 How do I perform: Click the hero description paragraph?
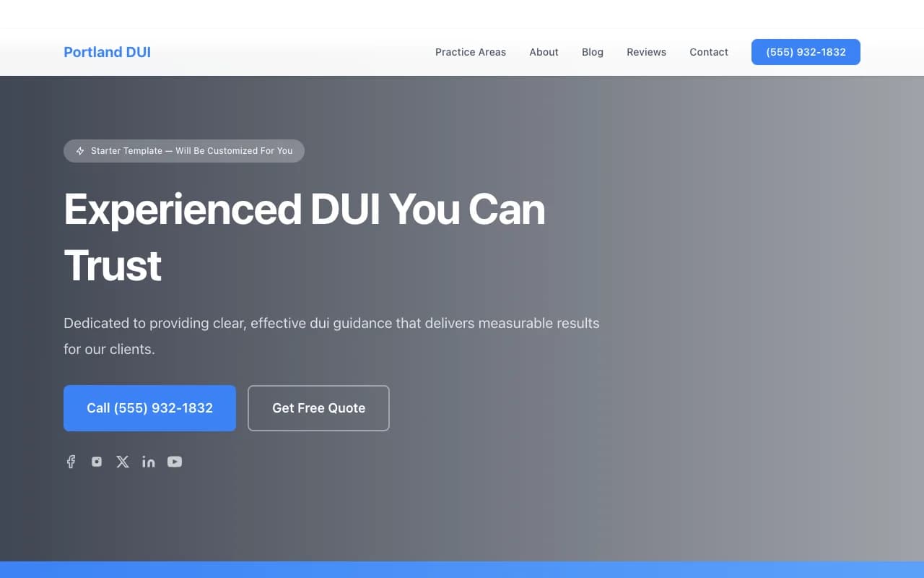pyautogui.click(x=331, y=336)
